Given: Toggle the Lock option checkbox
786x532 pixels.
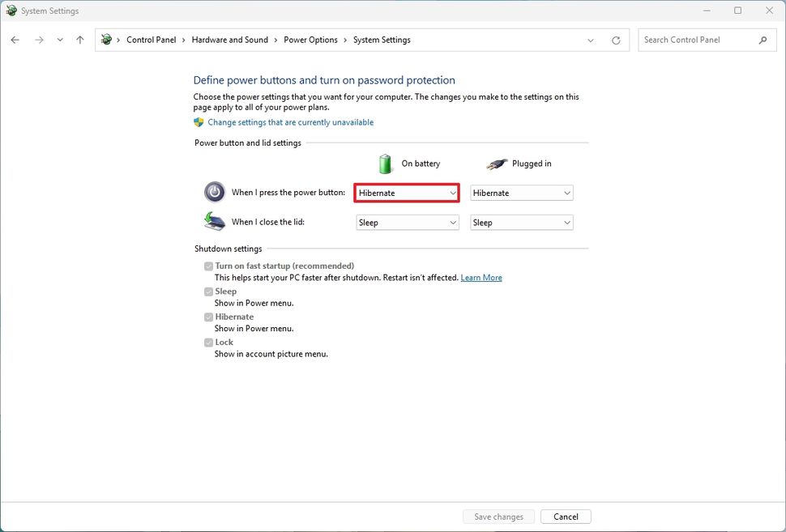Looking at the screenshot, I should 208,342.
